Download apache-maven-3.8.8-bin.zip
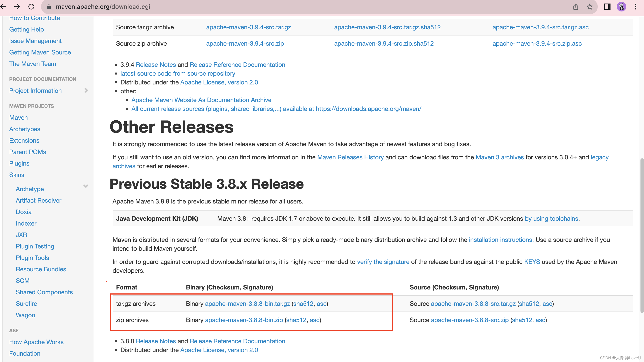Viewport: 644px width, 362px height. coord(244,320)
